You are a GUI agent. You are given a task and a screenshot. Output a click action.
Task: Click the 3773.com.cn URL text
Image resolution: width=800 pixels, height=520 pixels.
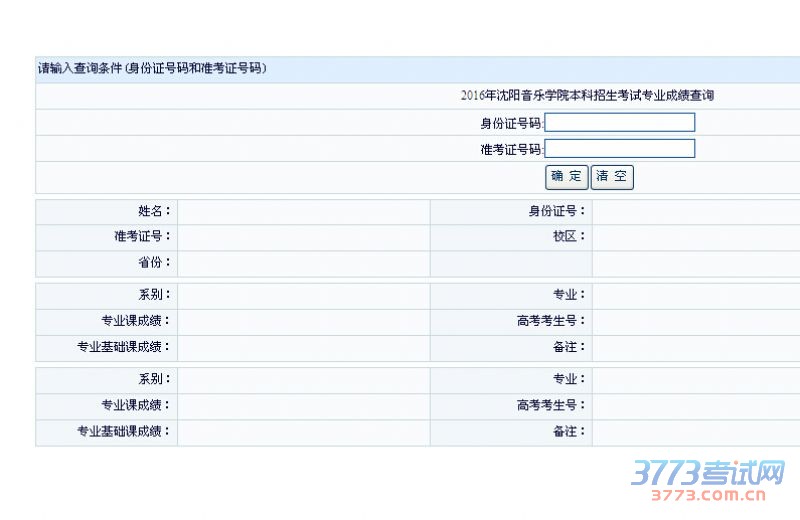point(708,494)
